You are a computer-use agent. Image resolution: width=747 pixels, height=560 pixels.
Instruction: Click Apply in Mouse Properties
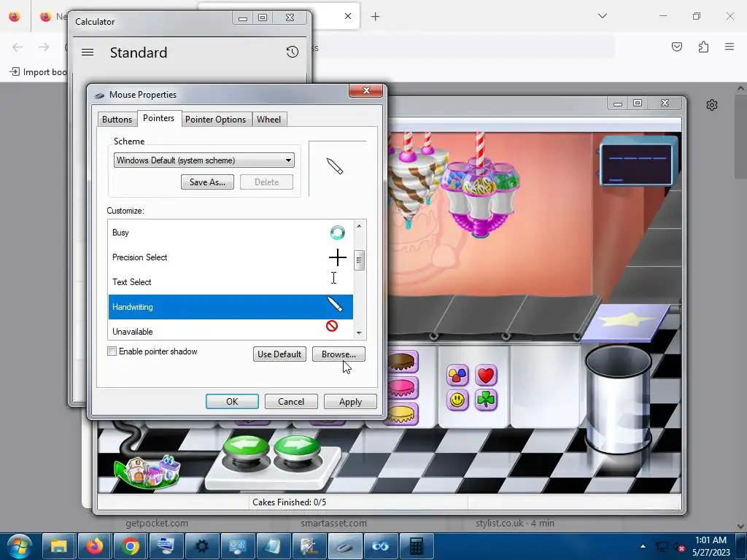point(350,402)
